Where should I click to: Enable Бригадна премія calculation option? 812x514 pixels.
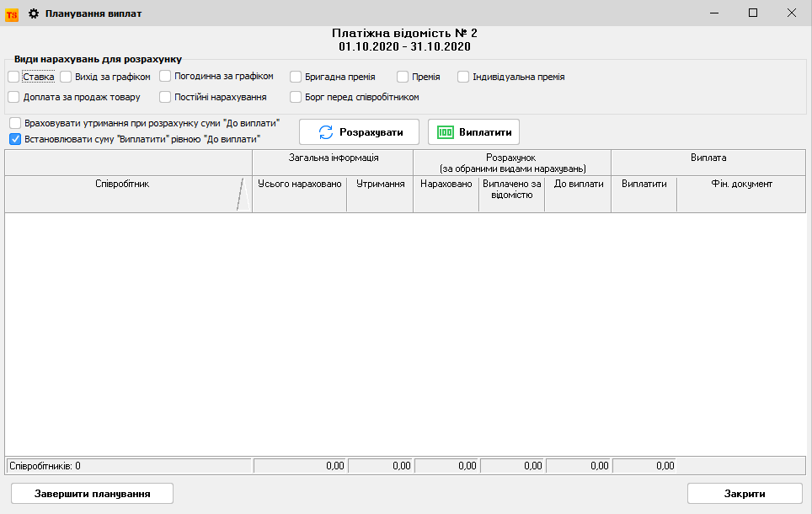tap(295, 77)
